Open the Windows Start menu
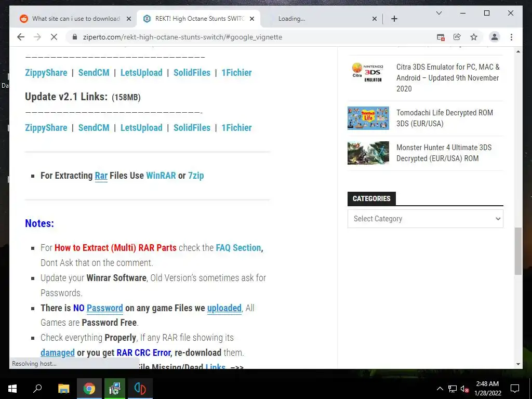Image resolution: width=532 pixels, height=399 pixels. (x=12, y=389)
